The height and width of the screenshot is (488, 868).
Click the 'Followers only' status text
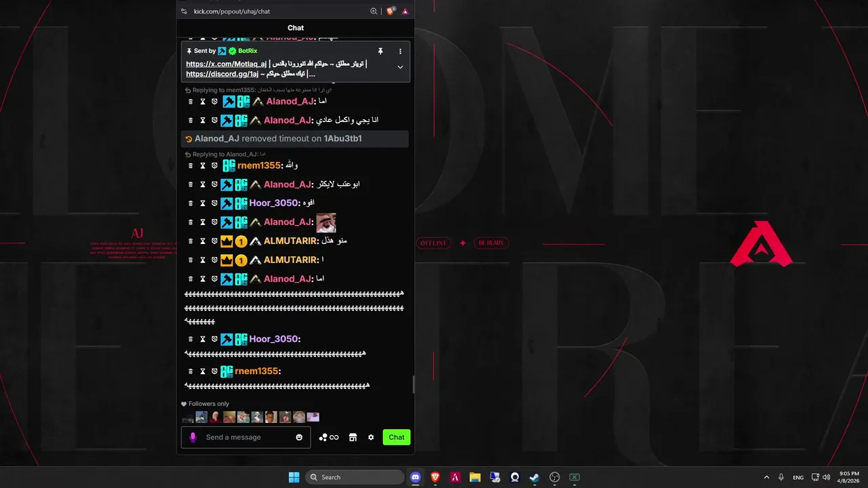(209, 404)
